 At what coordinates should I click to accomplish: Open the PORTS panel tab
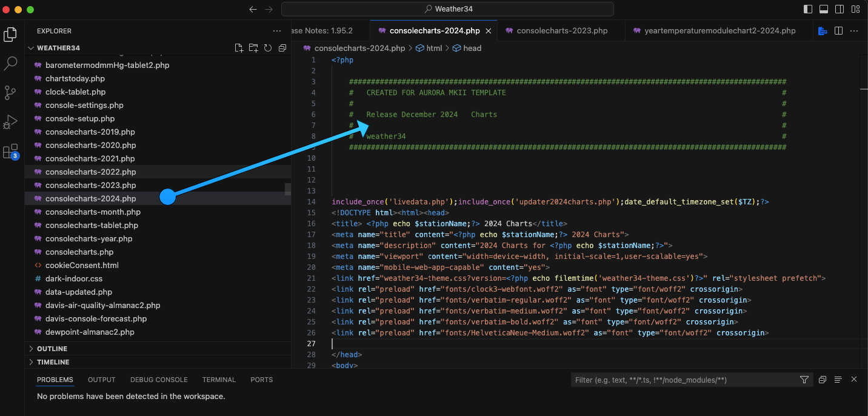(261, 380)
